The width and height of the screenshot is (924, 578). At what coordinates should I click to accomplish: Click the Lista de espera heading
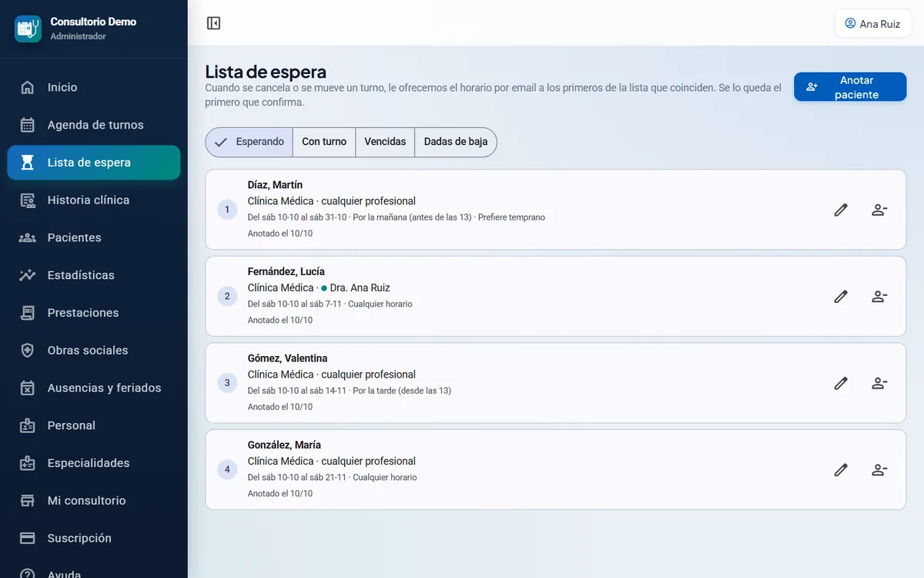(266, 72)
